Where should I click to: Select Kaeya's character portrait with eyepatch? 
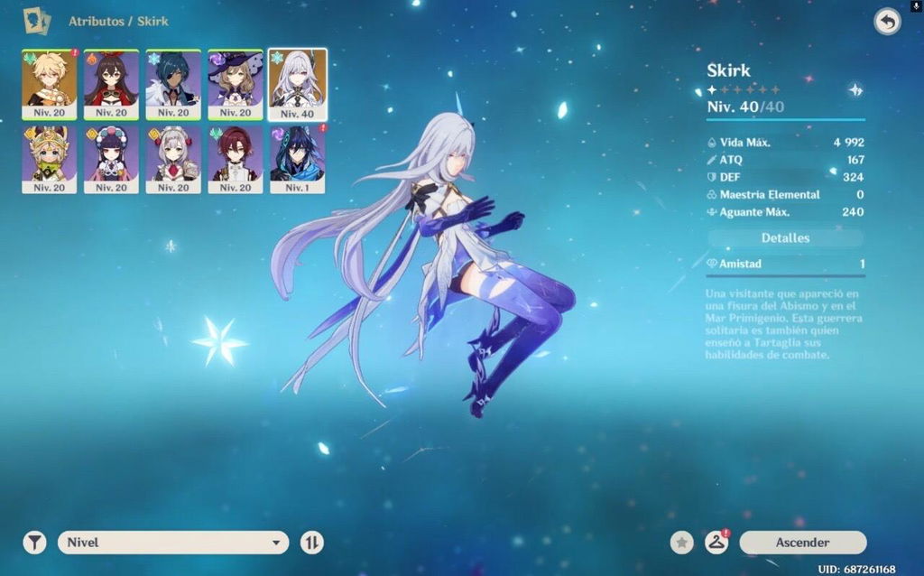point(173,85)
